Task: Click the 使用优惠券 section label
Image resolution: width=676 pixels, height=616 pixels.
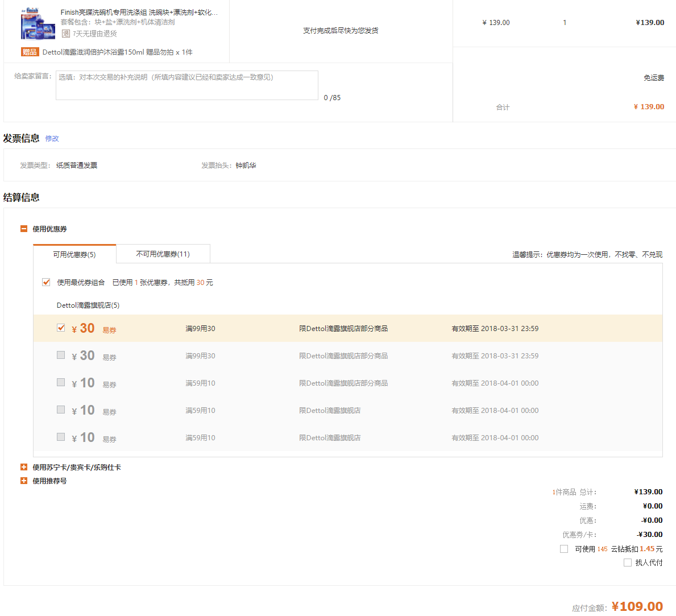Action: pyautogui.click(x=49, y=229)
